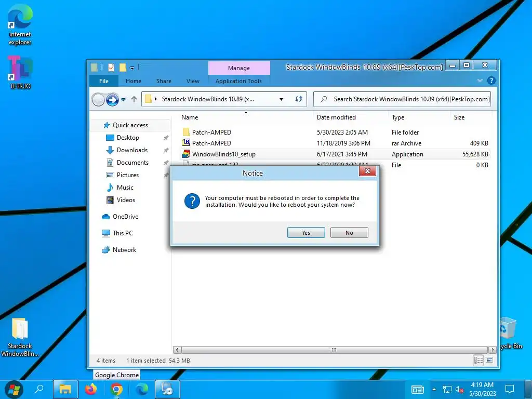The width and height of the screenshot is (532, 399).
Task: Open Videos in the navigation pane
Action: (x=126, y=200)
